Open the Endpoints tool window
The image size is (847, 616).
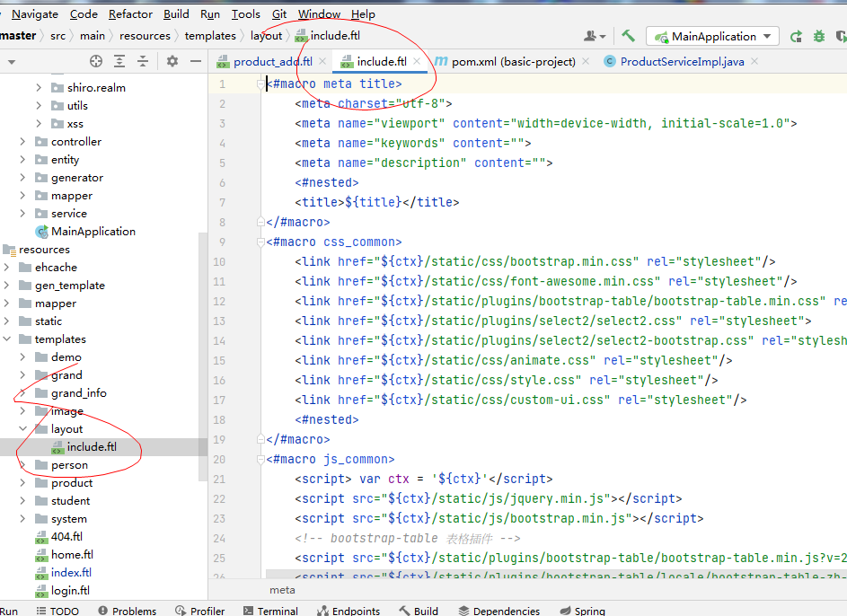349,611
